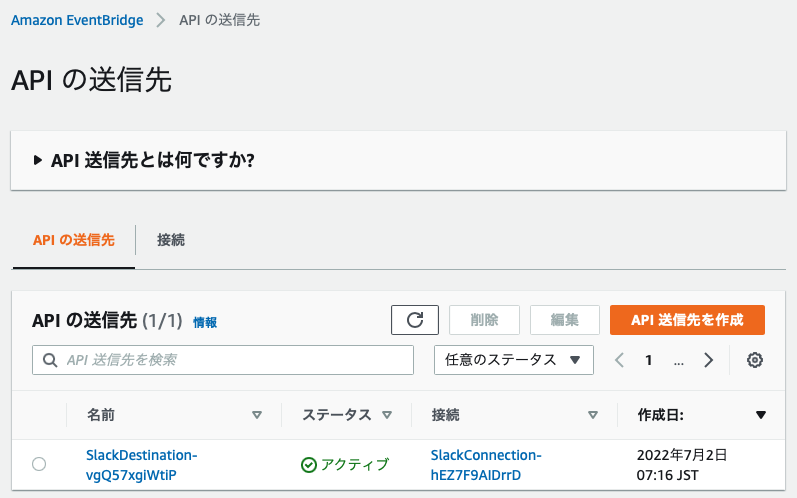This screenshot has height=498, width=797.
Task: Sort by ステータス column arrow
Action: pos(387,415)
